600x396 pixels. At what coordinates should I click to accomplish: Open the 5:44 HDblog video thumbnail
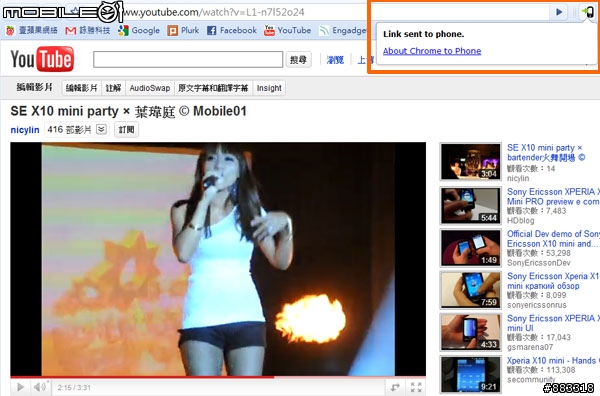pyautogui.click(x=470, y=205)
